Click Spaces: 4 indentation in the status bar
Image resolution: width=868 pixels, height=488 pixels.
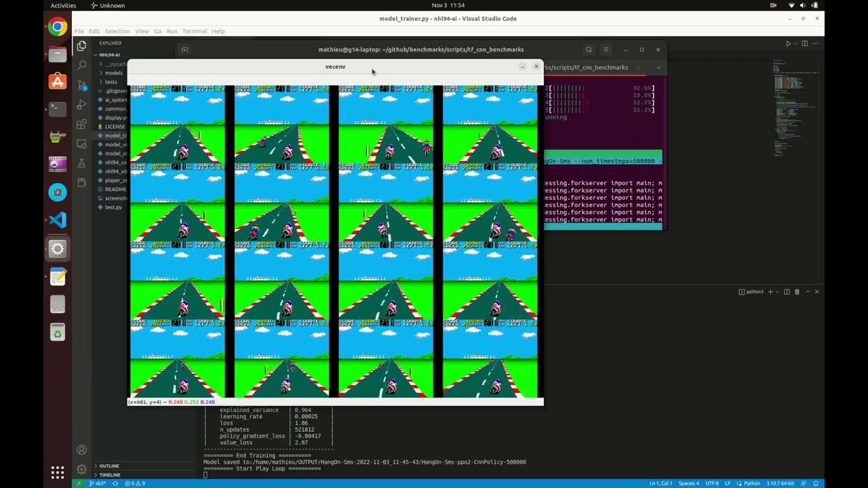[x=689, y=483]
